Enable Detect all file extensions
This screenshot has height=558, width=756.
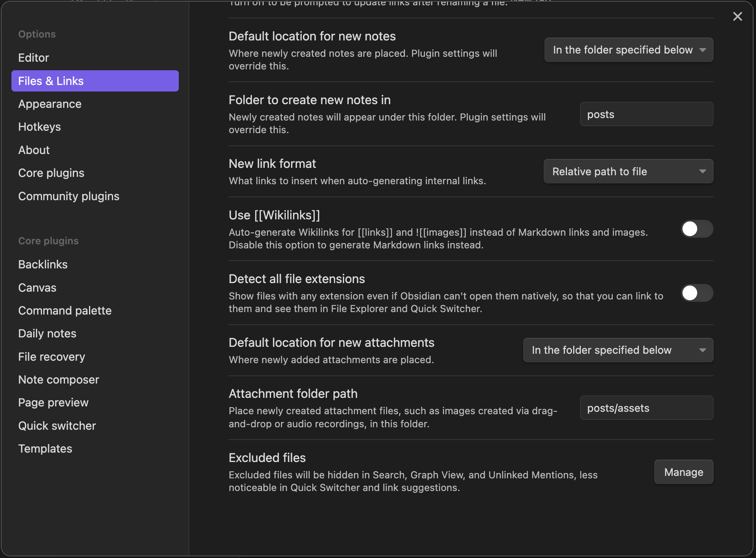click(x=697, y=293)
